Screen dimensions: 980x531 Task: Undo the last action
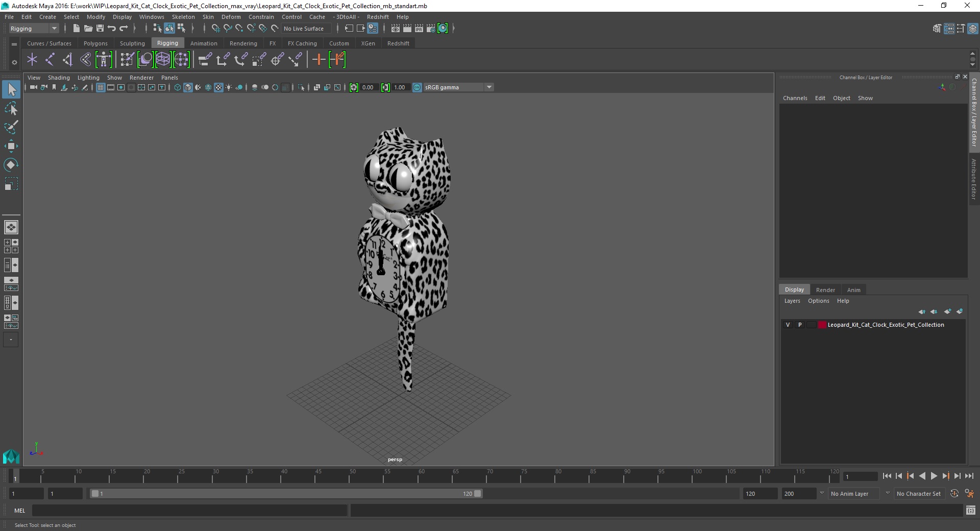(112, 29)
